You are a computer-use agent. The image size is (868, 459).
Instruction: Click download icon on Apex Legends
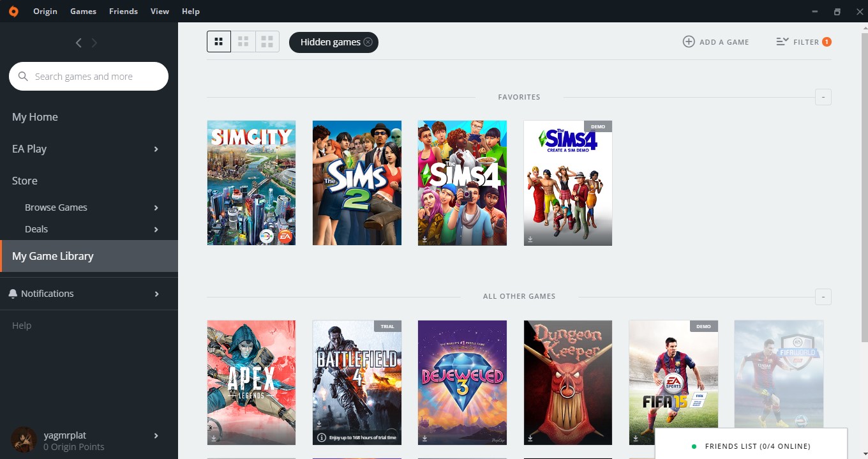214,439
